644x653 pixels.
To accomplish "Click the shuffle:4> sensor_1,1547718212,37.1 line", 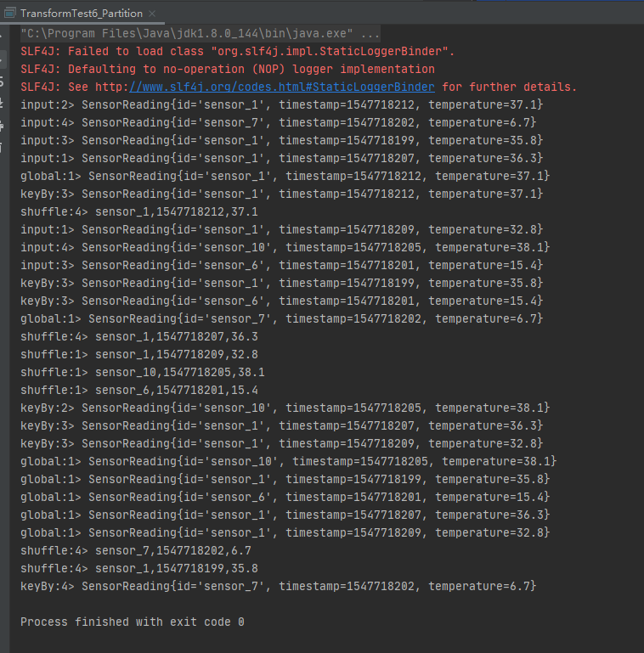I will [x=139, y=212].
